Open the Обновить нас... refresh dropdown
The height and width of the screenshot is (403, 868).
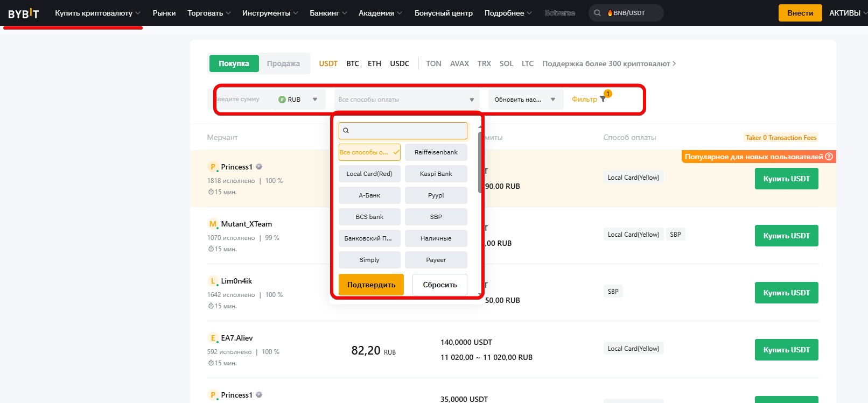tap(526, 100)
